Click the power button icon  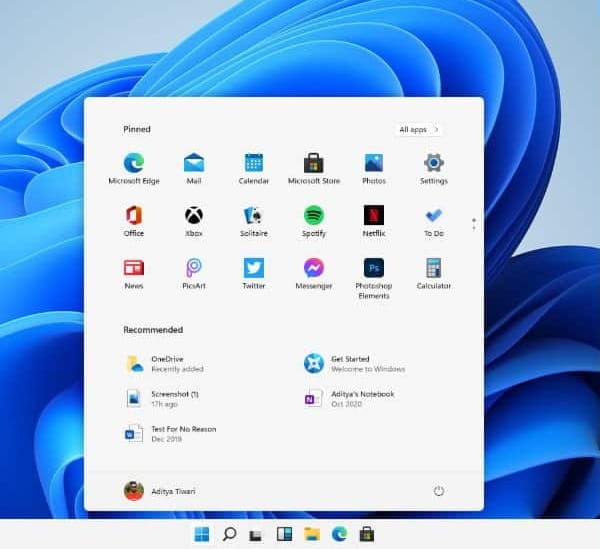point(439,491)
